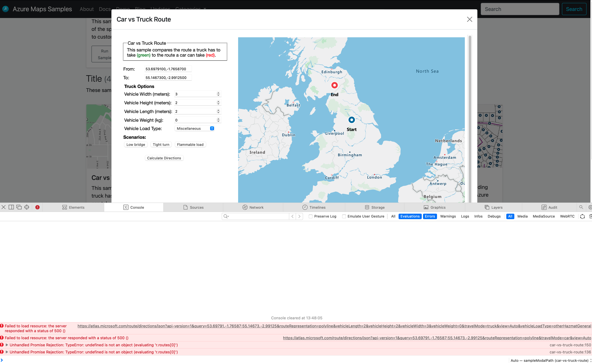Click the Calculate Directions button
Screen dimensions: 592x364
[x=164, y=158]
